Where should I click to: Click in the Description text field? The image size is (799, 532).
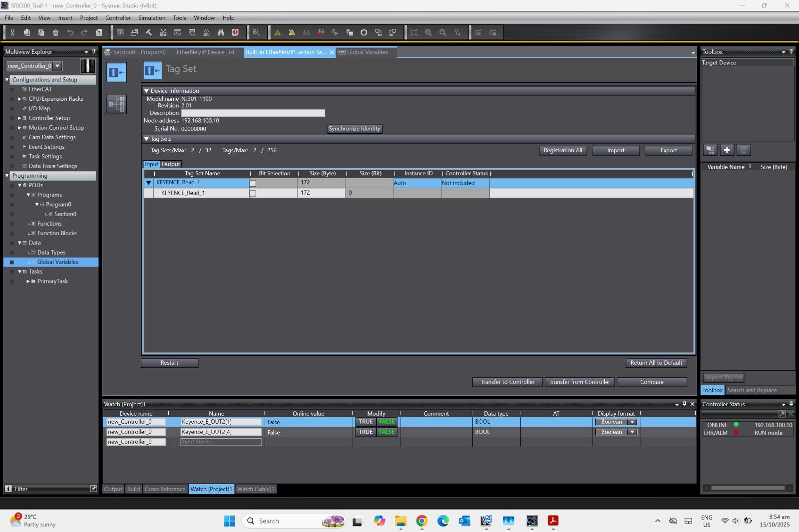[x=253, y=113]
